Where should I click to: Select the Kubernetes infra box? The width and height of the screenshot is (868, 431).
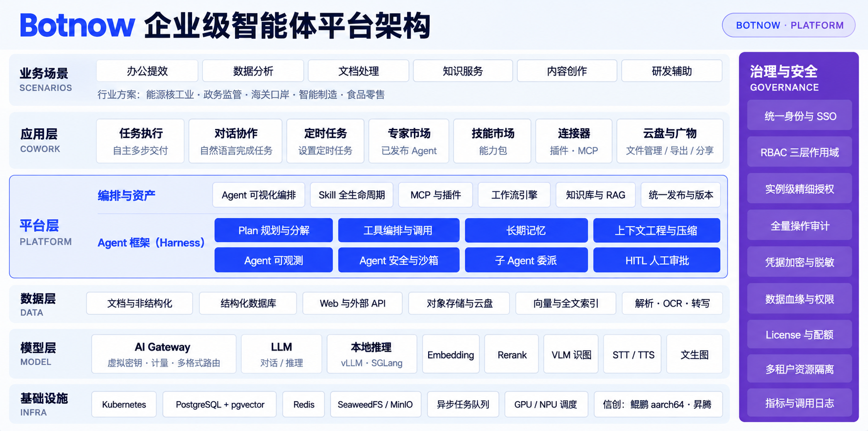[124, 404]
